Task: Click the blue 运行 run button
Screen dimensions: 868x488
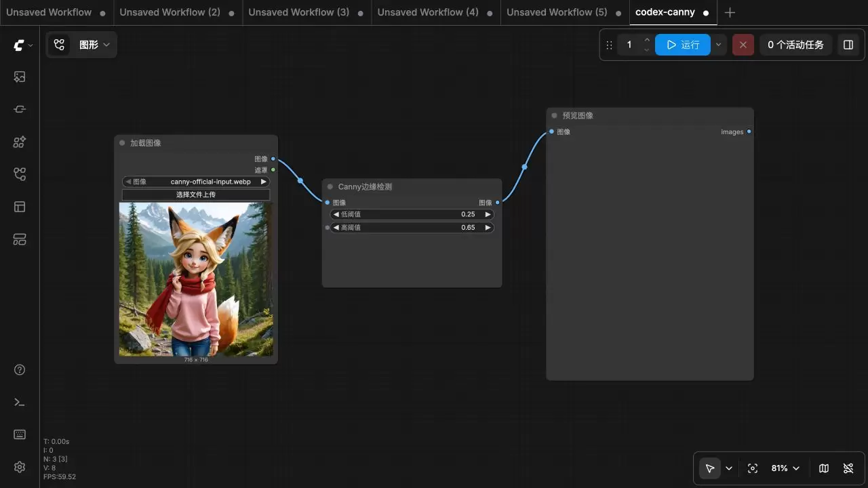Action: pos(683,45)
